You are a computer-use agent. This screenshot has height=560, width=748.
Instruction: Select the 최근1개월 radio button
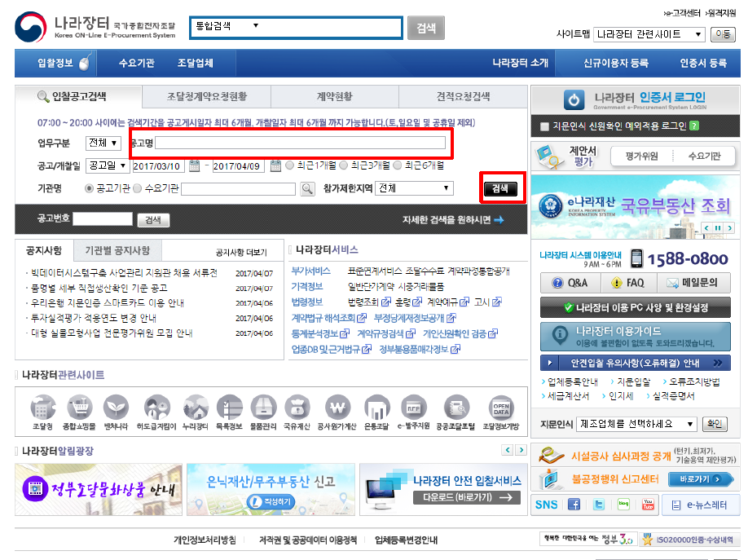[289, 165]
